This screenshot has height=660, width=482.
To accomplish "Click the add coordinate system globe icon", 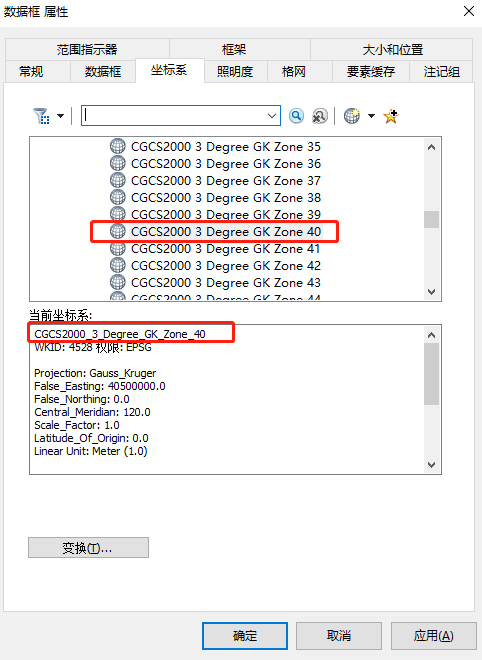I will click(352, 116).
